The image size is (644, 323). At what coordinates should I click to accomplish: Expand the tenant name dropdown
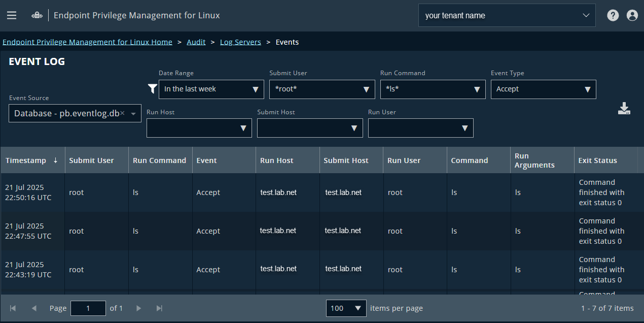click(507, 15)
